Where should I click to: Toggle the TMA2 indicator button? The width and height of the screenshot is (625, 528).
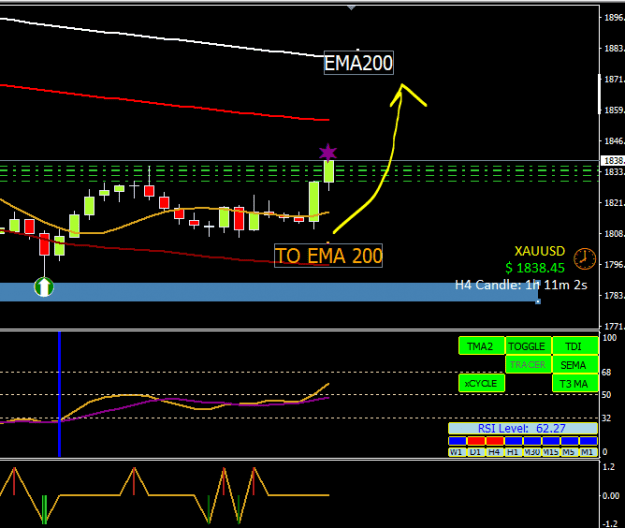(x=482, y=346)
